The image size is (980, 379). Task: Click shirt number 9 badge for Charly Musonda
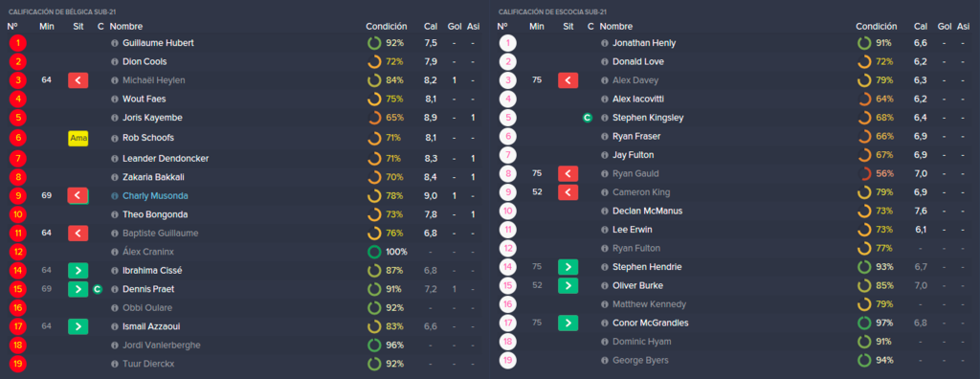(18, 196)
